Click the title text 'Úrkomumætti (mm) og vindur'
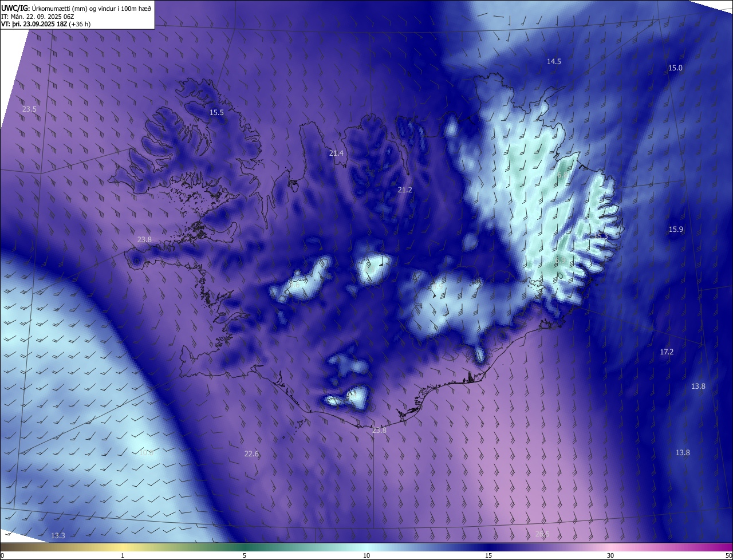The width and height of the screenshot is (733, 560). tap(73, 8)
